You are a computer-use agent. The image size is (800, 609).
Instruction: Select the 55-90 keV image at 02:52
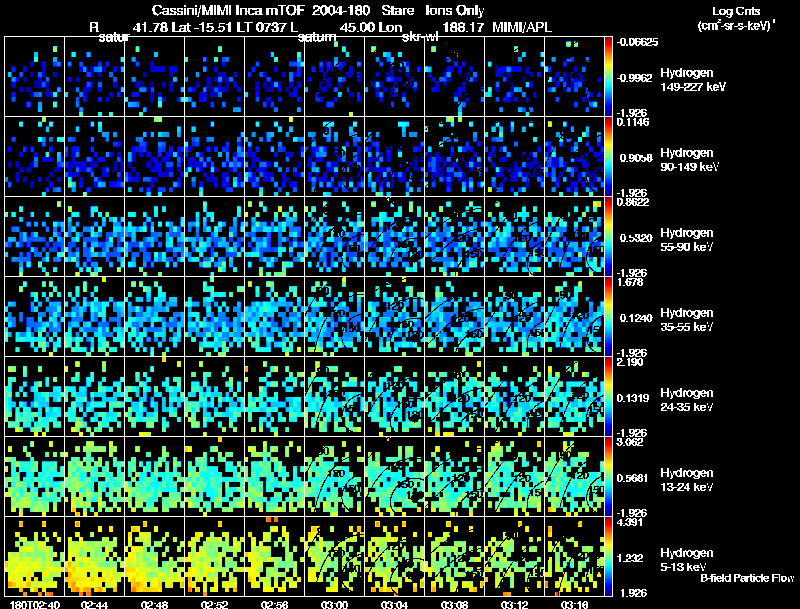pyautogui.click(x=214, y=237)
